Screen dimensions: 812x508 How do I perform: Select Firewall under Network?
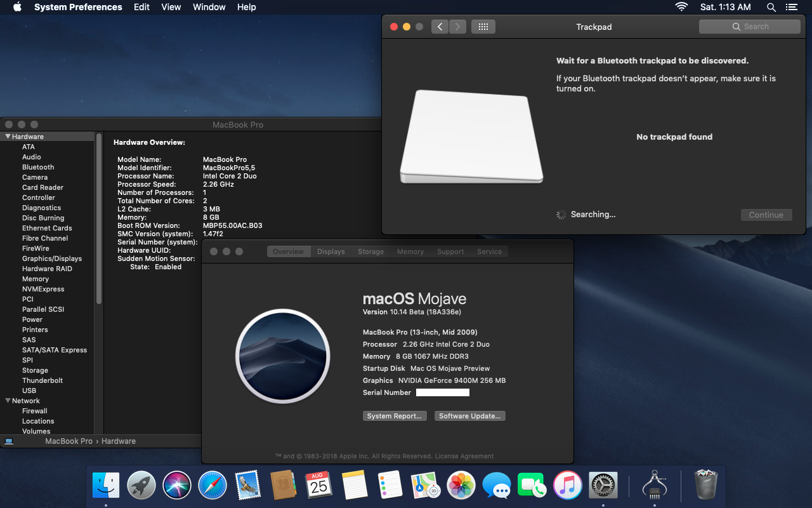tap(35, 411)
